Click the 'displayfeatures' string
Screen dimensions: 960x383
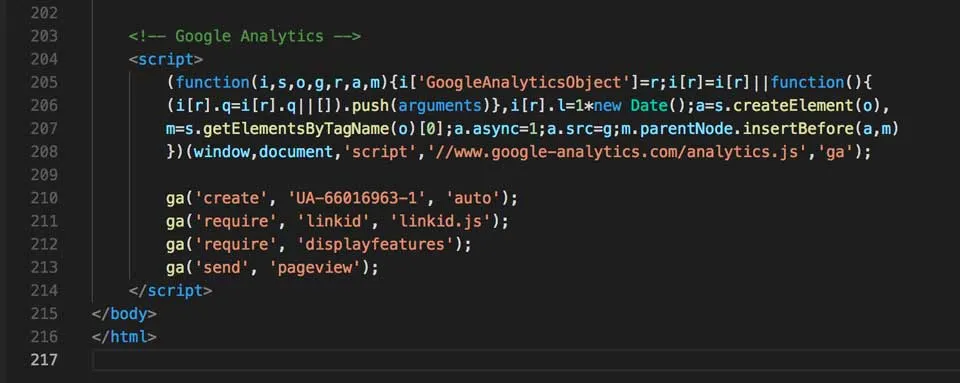[x=375, y=245]
